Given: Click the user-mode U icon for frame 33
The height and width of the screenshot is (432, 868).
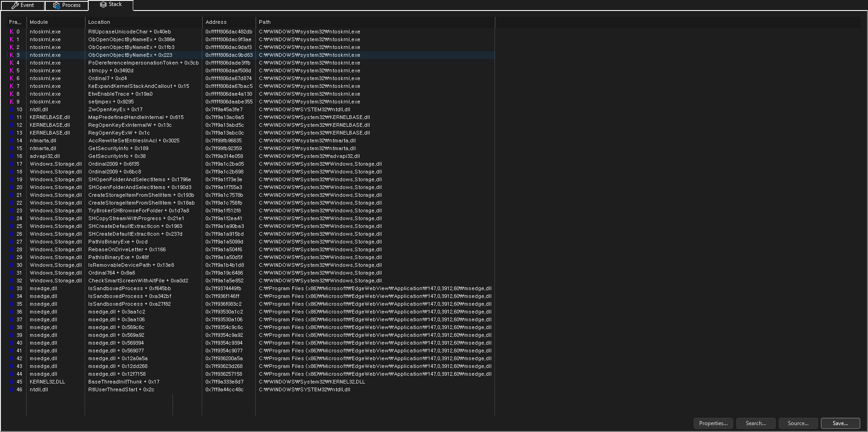Looking at the screenshot, I should [x=11, y=288].
